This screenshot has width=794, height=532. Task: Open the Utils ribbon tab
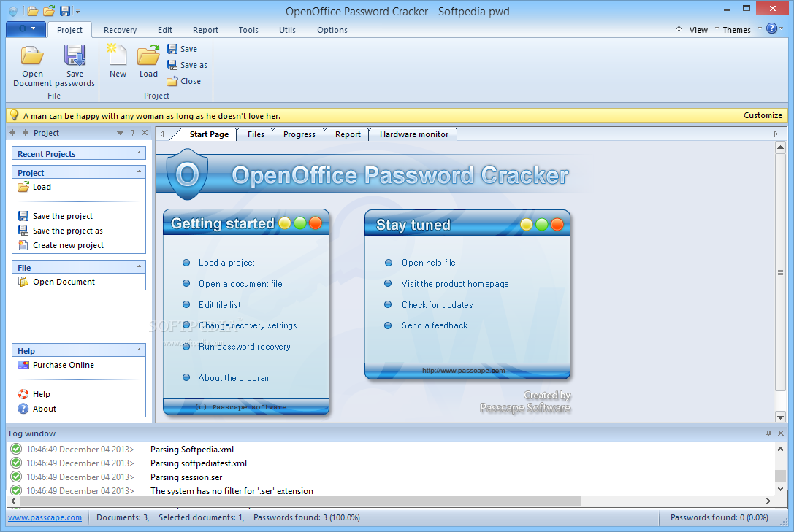[287, 30]
